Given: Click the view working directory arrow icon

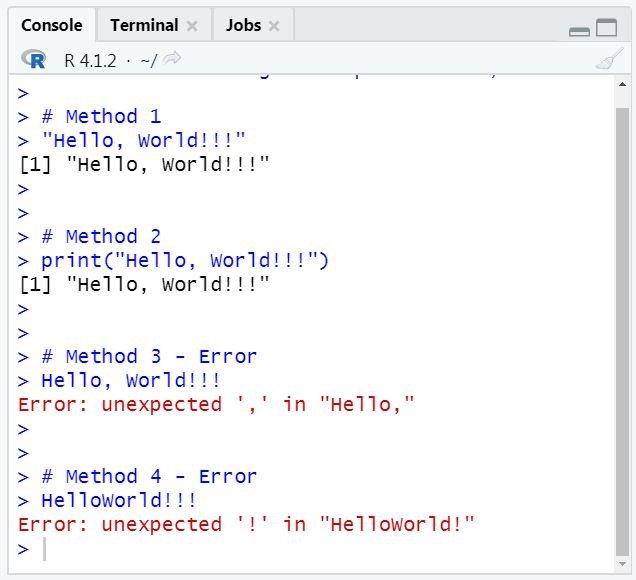Looking at the screenshot, I should pos(172,60).
